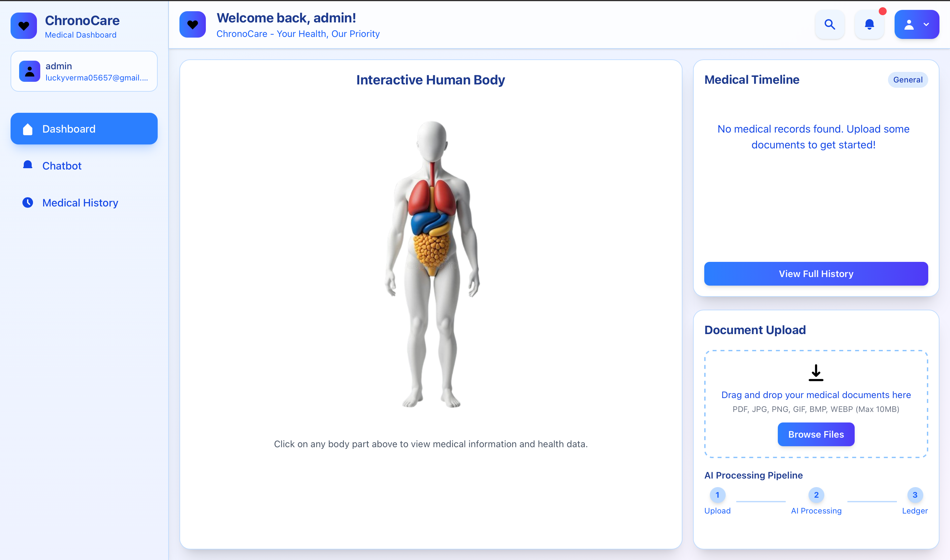The image size is (950, 560).
Task: Click the download arrow upload icon
Action: pyautogui.click(x=816, y=373)
